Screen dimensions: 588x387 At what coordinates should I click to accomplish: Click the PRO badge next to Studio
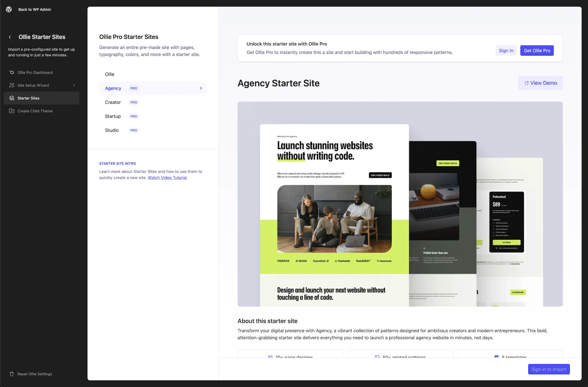pyautogui.click(x=134, y=130)
